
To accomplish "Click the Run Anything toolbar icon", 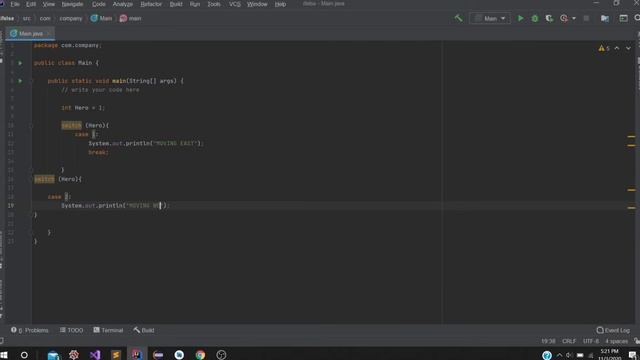I will pos(623,18).
